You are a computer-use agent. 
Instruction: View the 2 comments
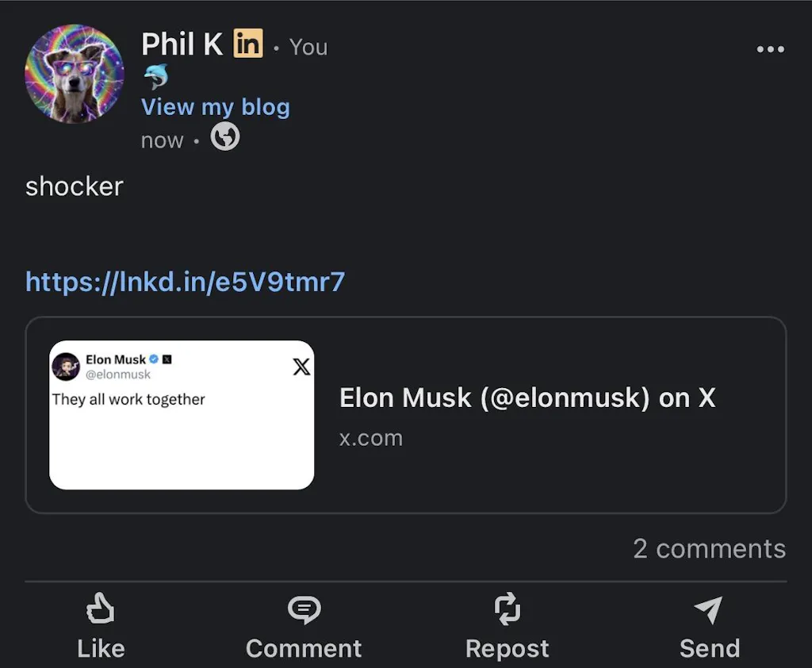click(x=710, y=548)
